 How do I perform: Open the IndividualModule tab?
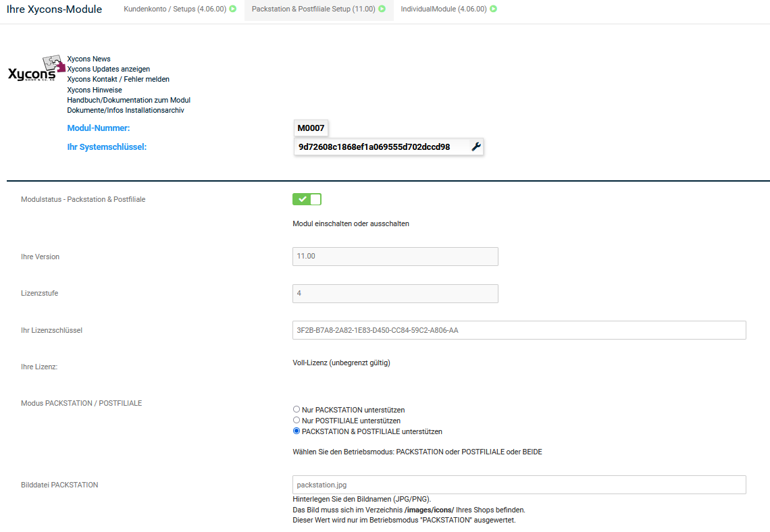point(449,9)
